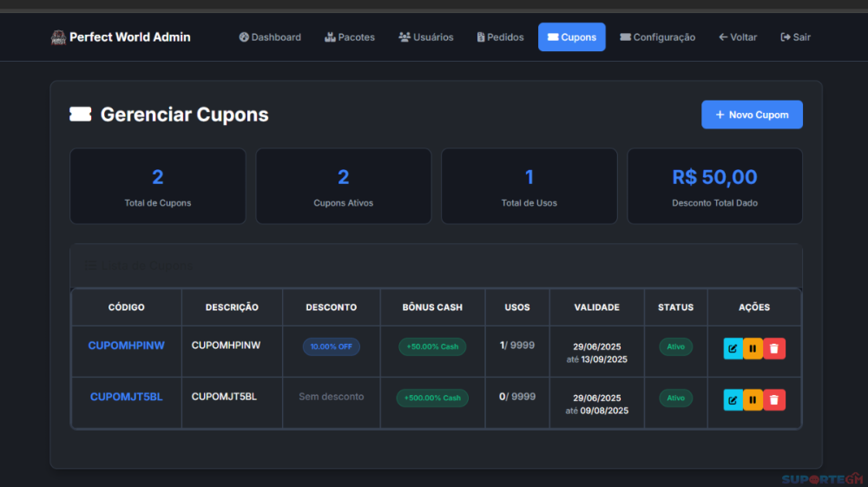
Task: Click the Ativo status badge of CUPOMHPINW
Action: click(675, 347)
